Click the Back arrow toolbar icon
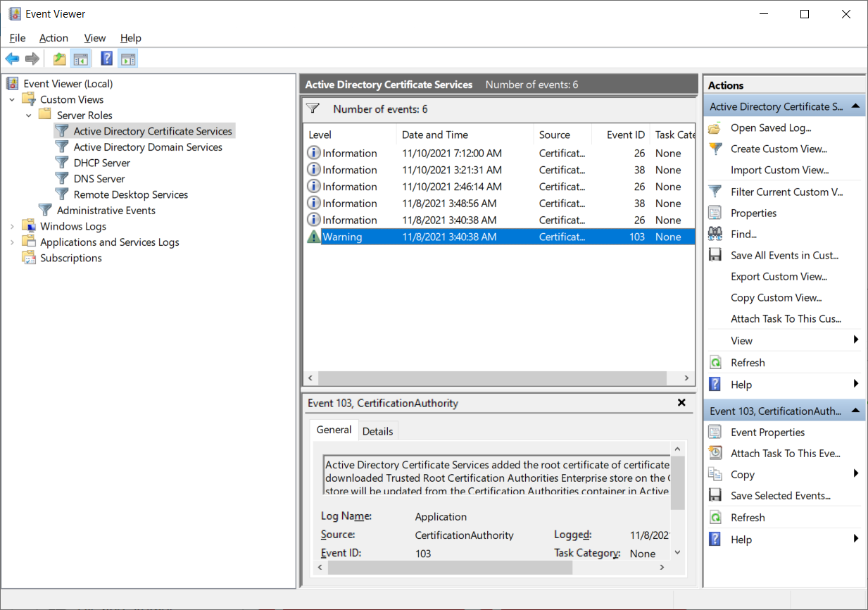 12,59
